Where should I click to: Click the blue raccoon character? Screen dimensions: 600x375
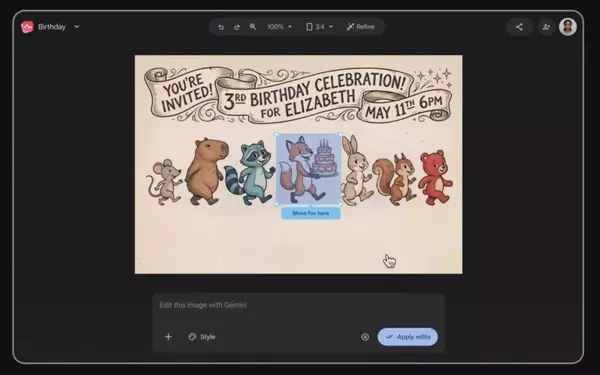click(249, 173)
